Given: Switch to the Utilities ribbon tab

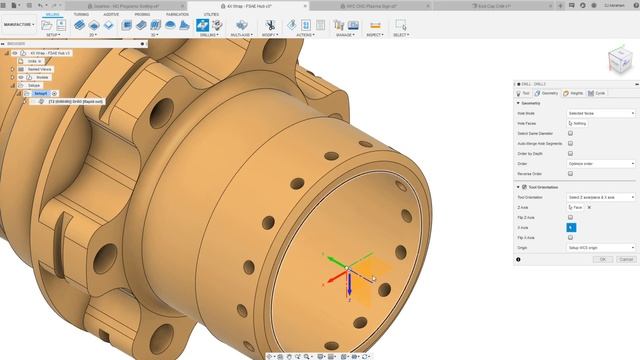Looking at the screenshot, I should tap(211, 14).
